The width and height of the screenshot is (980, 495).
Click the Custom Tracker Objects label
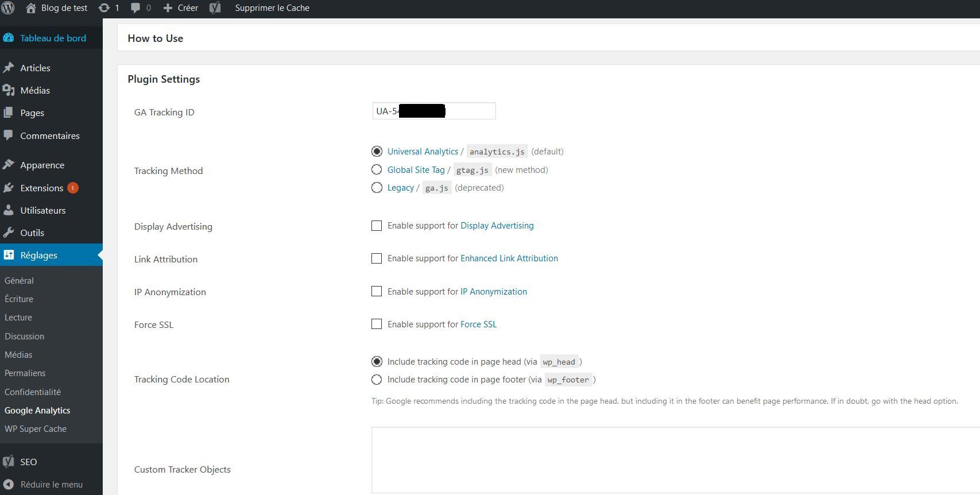(x=183, y=469)
